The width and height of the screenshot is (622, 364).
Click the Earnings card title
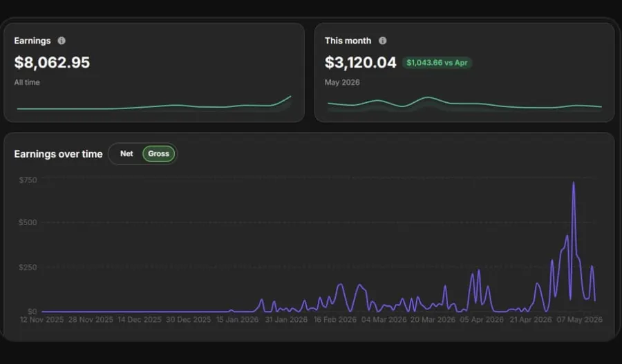(x=32, y=41)
